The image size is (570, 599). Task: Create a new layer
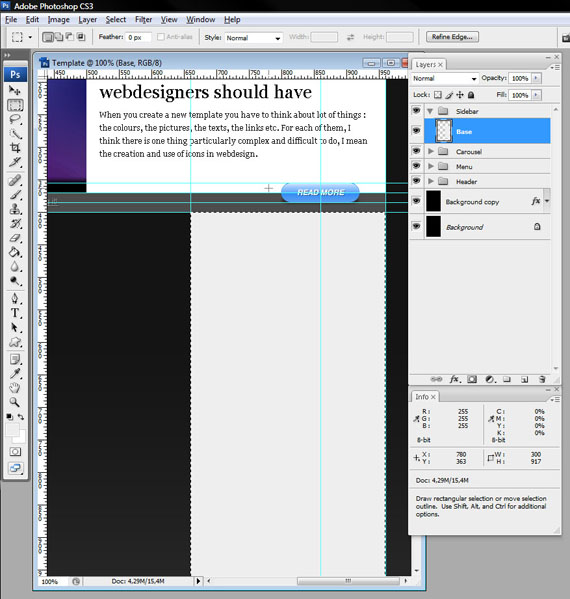525,379
